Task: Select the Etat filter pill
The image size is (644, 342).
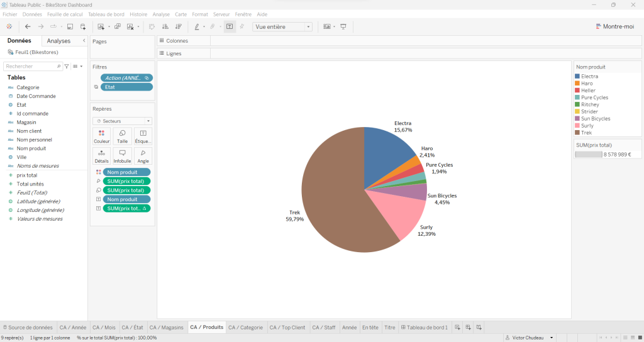Action: 126,87
